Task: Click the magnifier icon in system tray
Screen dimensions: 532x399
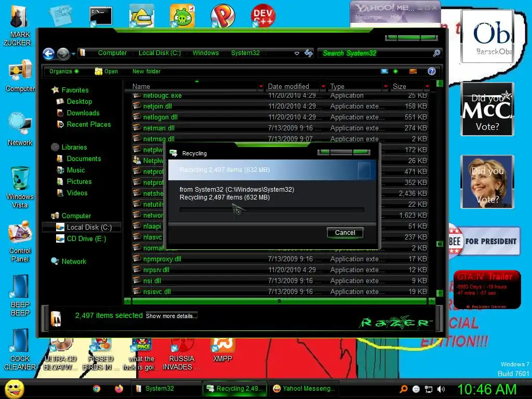Action: click(404, 389)
